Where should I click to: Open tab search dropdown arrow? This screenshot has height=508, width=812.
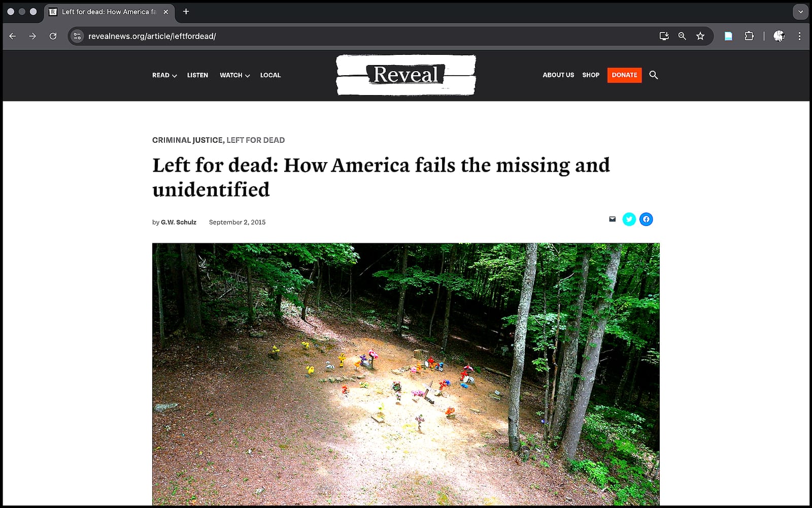[x=800, y=12]
